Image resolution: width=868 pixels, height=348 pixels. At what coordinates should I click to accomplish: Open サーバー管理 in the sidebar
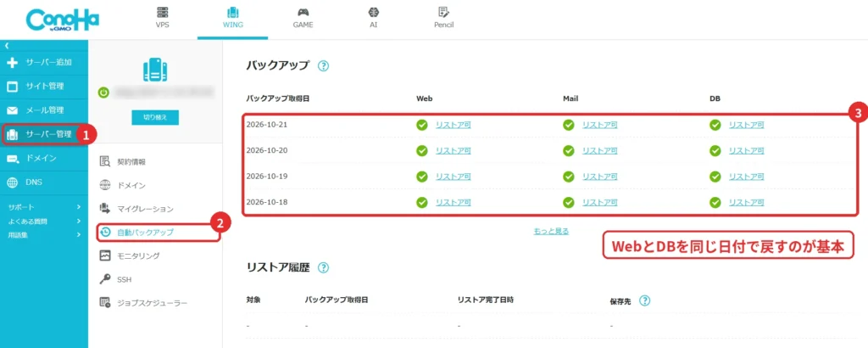click(x=44, y=134)
